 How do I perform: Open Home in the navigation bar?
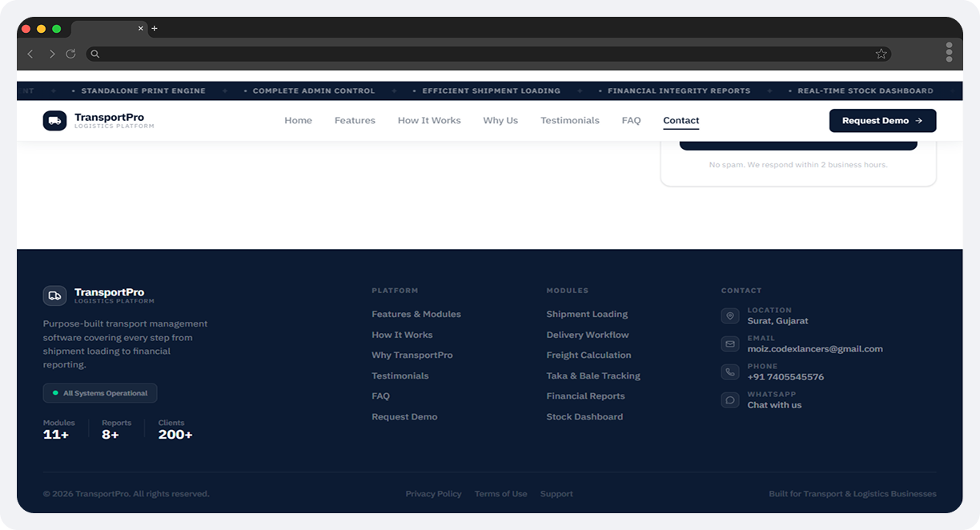point(298,121)
